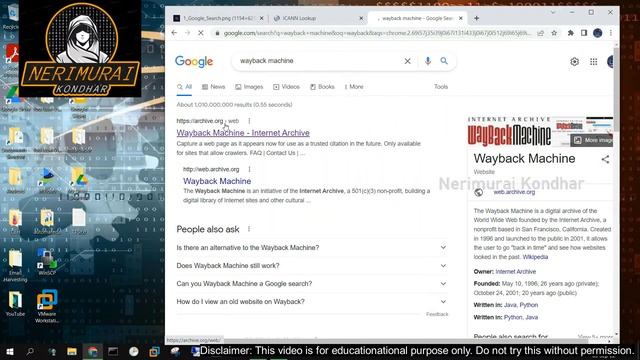
Task: Open the Wayback Machine logo thumbnail
Action: [509, 132]
